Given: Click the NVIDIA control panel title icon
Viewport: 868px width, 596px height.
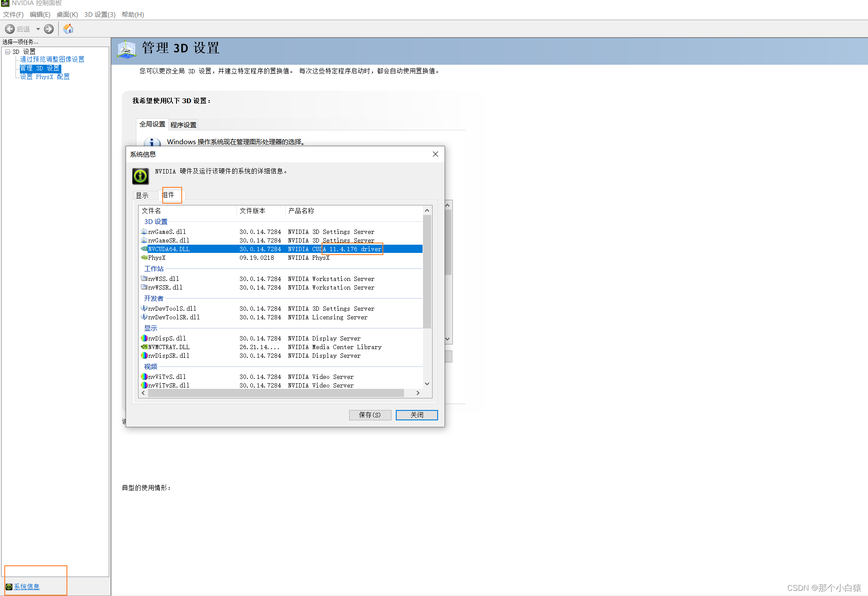Looking at the screenshot, I should point(5,3).
